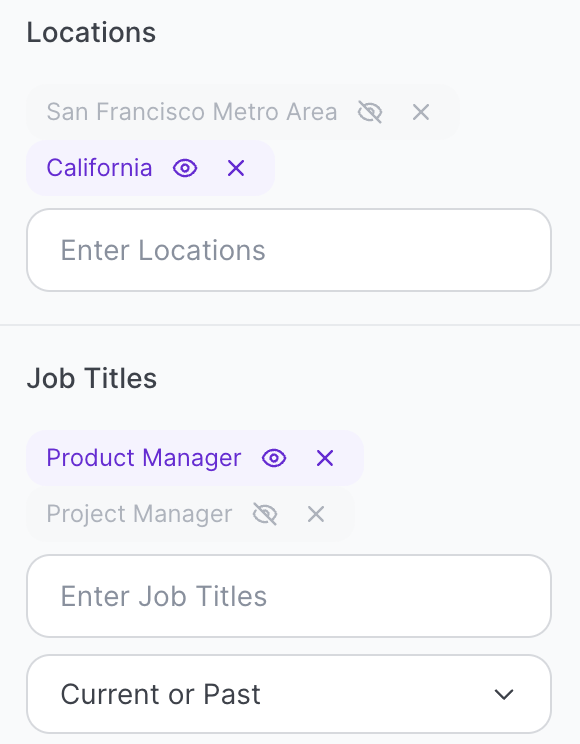580x744 pixels.
Task: Hide the California location filter via eye icon
Action: coord(185,168)
